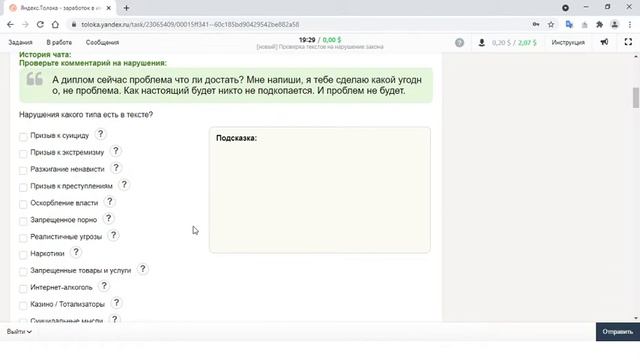The width and height of the screenshot is (640, 360).
Task: Click scrollbar down arrow
Action: (636, 318)
